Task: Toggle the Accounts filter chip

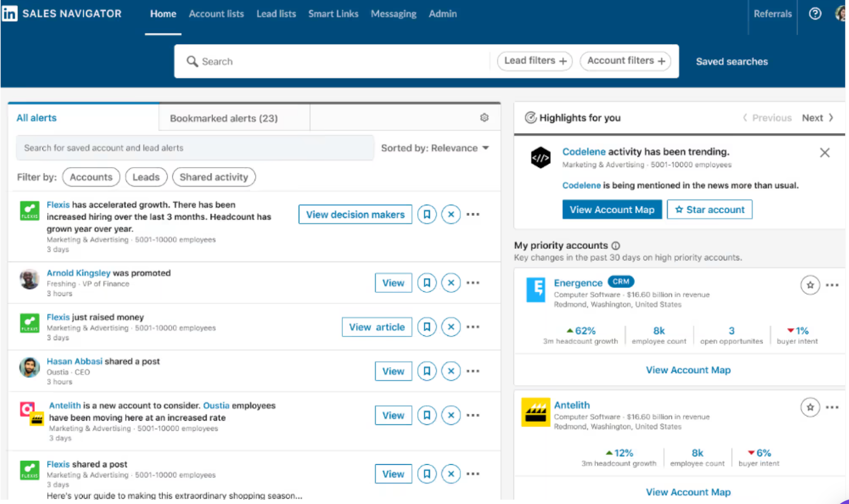Action: click(91, 177)
